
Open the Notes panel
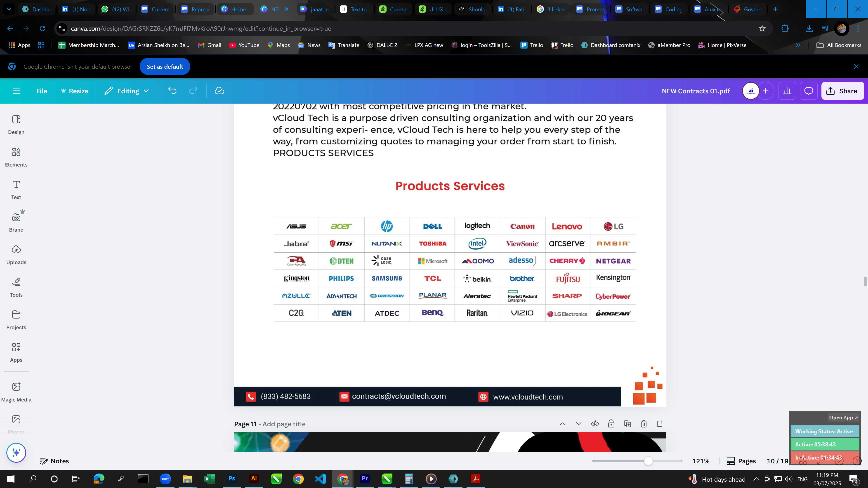54,461
